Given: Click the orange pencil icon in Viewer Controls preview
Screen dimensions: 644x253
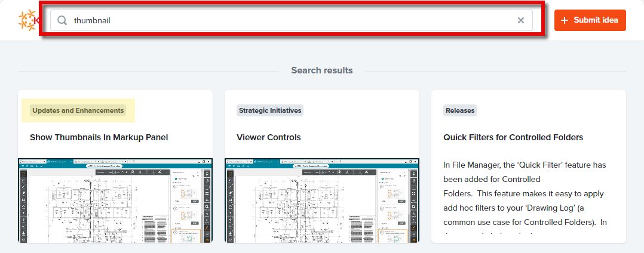Looking at the screenshot, I should pyautogui.click(x=413, y=229).
